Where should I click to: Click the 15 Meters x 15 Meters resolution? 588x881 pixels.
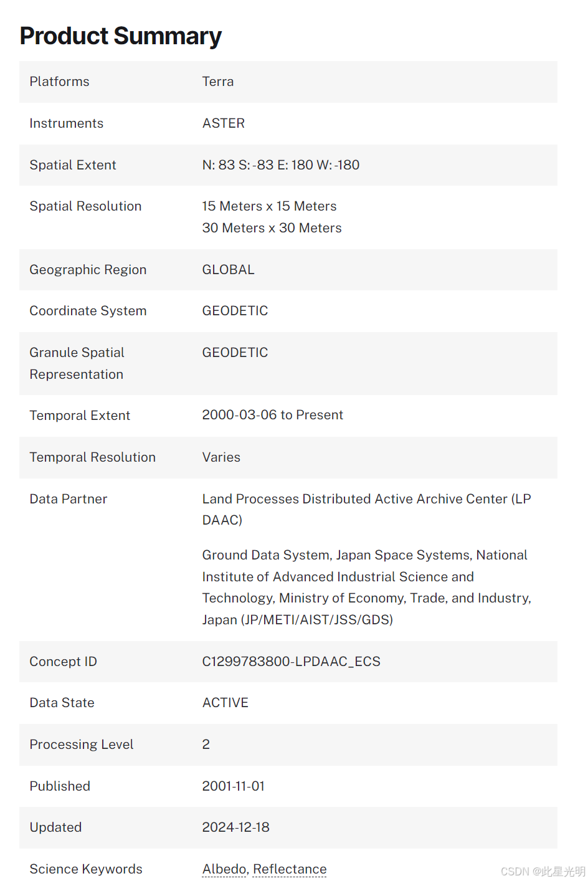point(269,206)
